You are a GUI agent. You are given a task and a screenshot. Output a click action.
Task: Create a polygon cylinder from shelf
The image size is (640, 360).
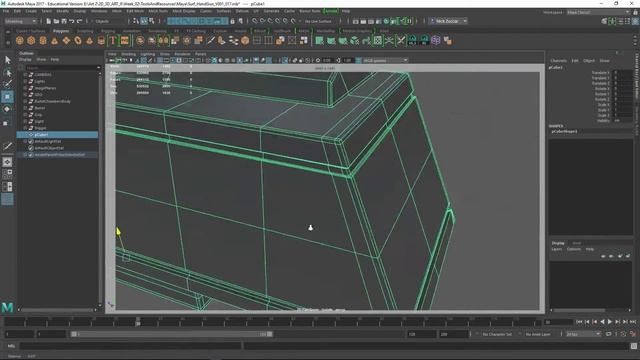(43, 40)
